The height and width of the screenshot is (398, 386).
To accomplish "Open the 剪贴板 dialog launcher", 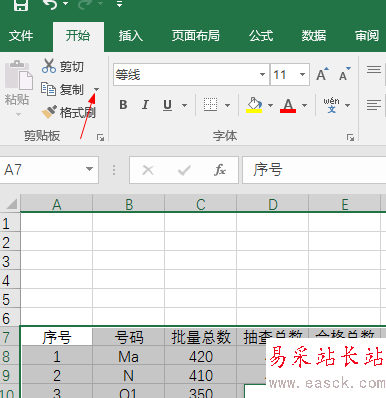I will point(100,137).
